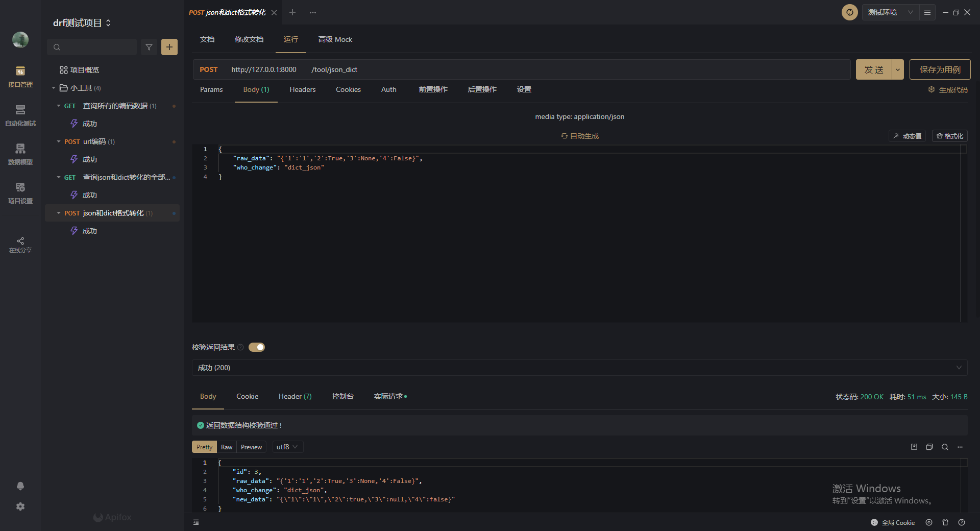The height and width of the screenshot is (531, 980).
Task: Collapse the 小工具 folder in the tree
Action: 54,88
